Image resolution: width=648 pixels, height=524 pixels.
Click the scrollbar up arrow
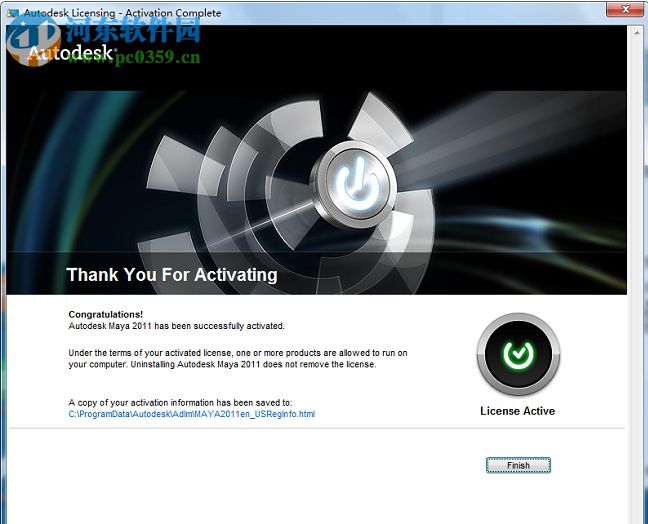pos(636,32)
